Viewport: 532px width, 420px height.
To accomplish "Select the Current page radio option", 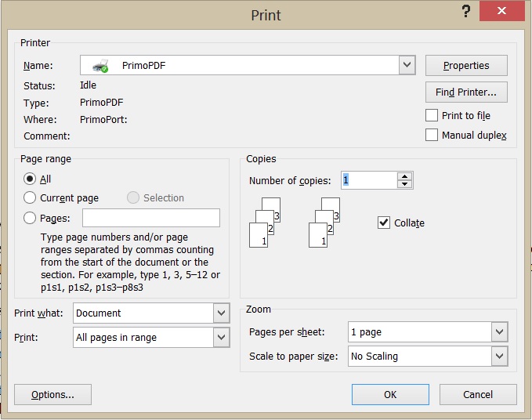I will click(31, 198).
